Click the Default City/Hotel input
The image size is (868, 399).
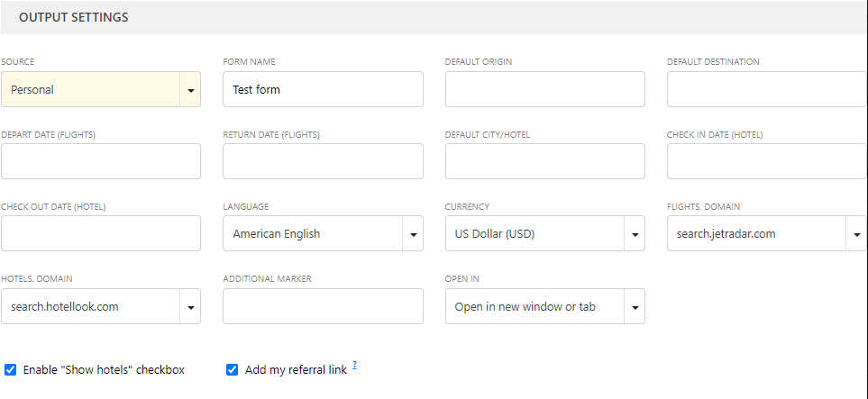(544, 161)
